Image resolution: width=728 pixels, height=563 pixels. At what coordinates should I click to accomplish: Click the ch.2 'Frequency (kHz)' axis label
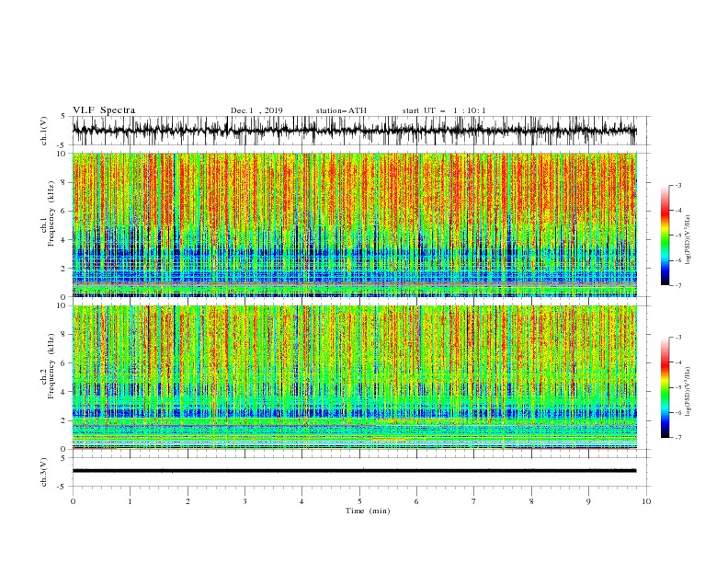pos(50,365)
